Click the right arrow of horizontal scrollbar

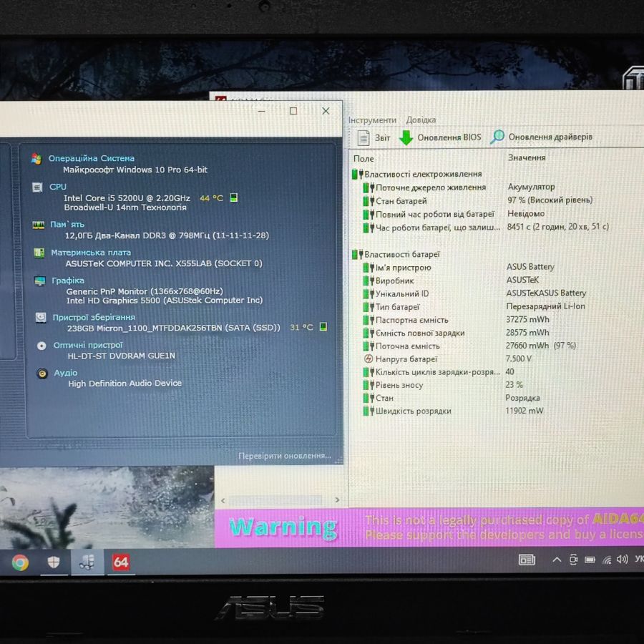[337, 500]
